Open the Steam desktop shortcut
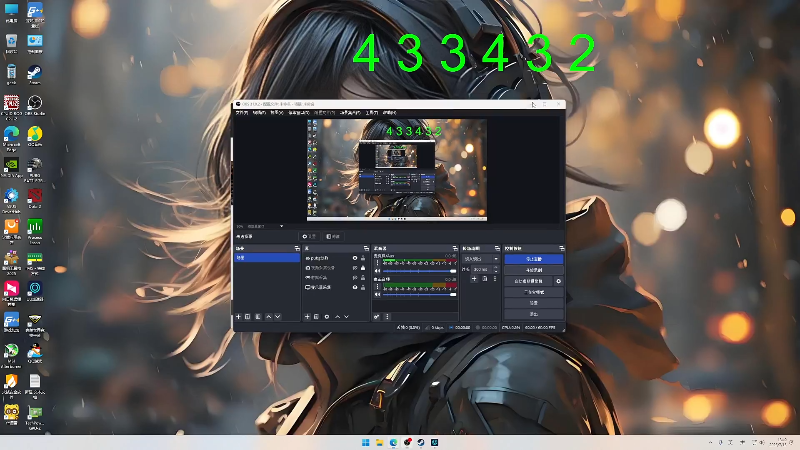Image resolution: width=800 pixels, height=450 pixels. pos(35,74)
